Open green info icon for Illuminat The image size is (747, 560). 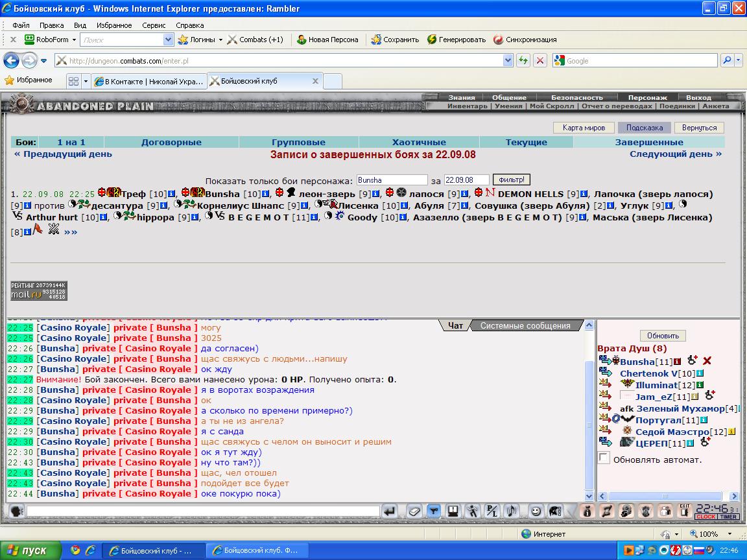click(700, 385)
